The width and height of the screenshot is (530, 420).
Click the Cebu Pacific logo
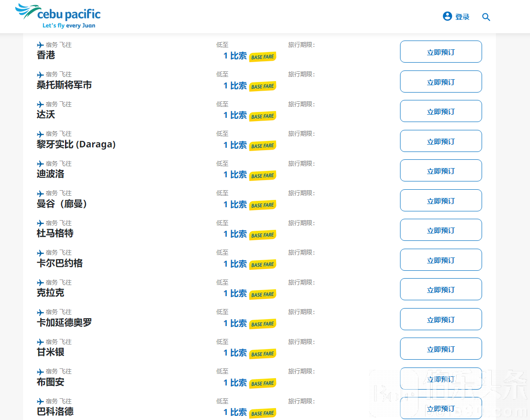(58, 16)
